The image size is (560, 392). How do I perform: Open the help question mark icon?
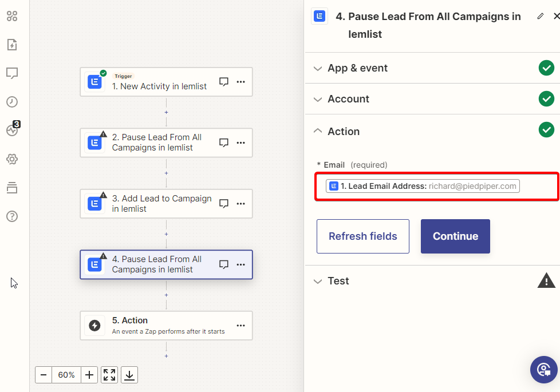pos(12,216)
